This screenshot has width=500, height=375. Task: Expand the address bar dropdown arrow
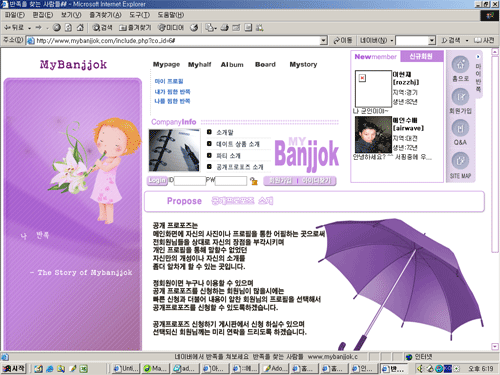[323, 41]
